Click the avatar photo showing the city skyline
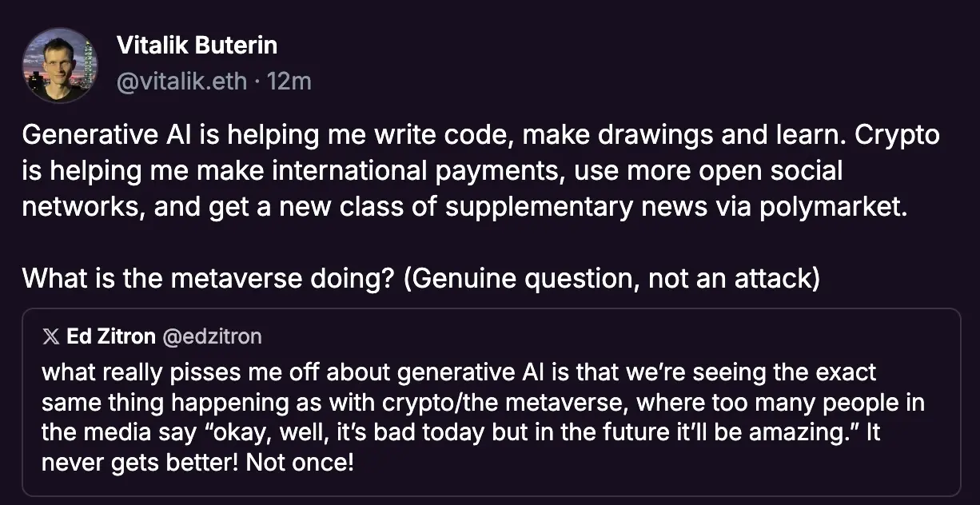This screenshot has height=505, width=980. [x=59, y=64]
